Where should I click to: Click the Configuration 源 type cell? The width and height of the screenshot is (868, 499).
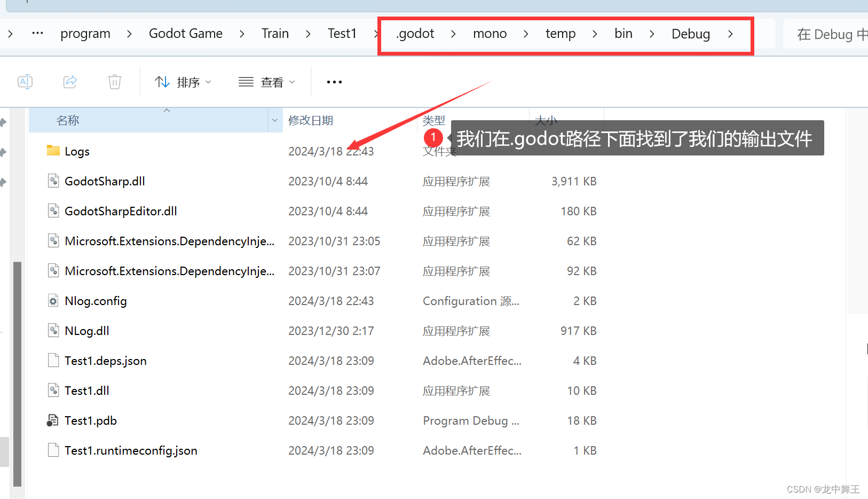471,301
